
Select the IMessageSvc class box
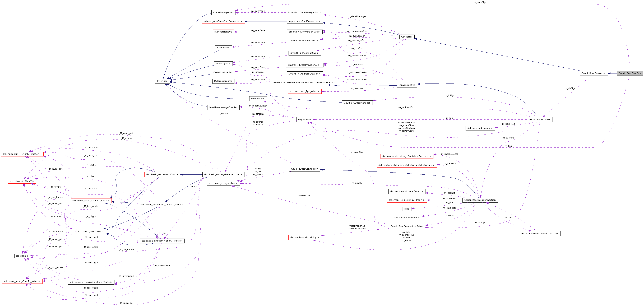223,63
